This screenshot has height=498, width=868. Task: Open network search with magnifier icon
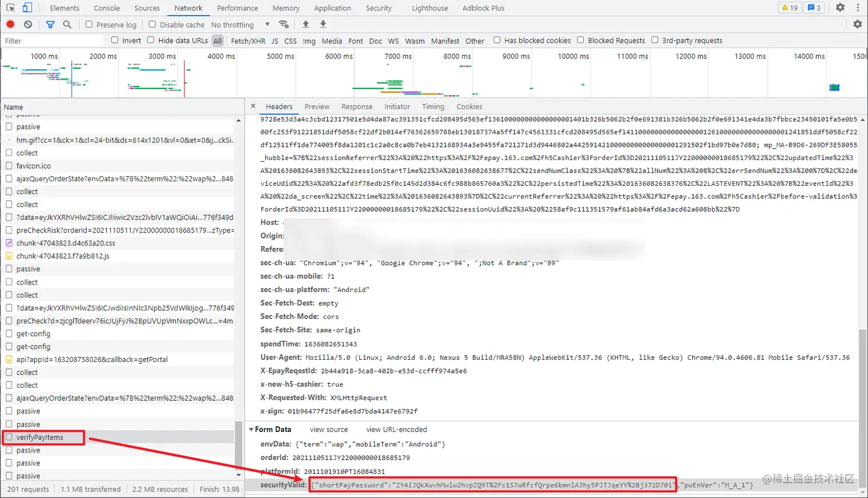tap(67, 25)
